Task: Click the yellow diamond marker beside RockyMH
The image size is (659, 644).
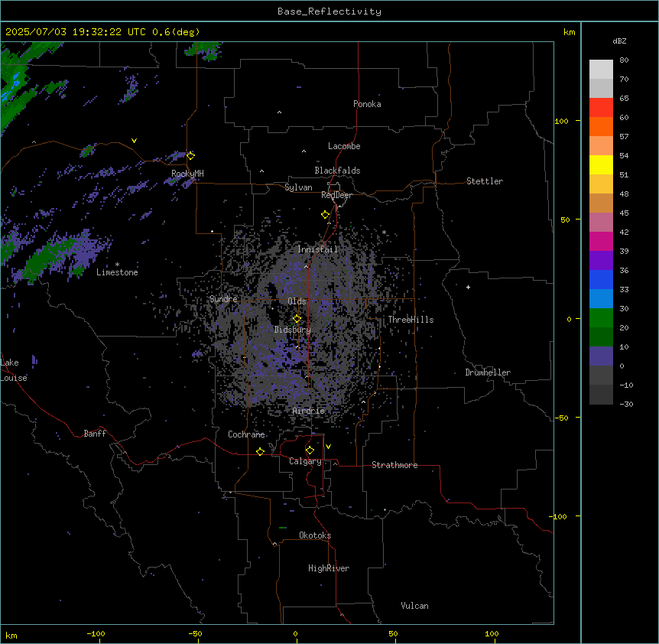Action: click(x=191, y=155)
